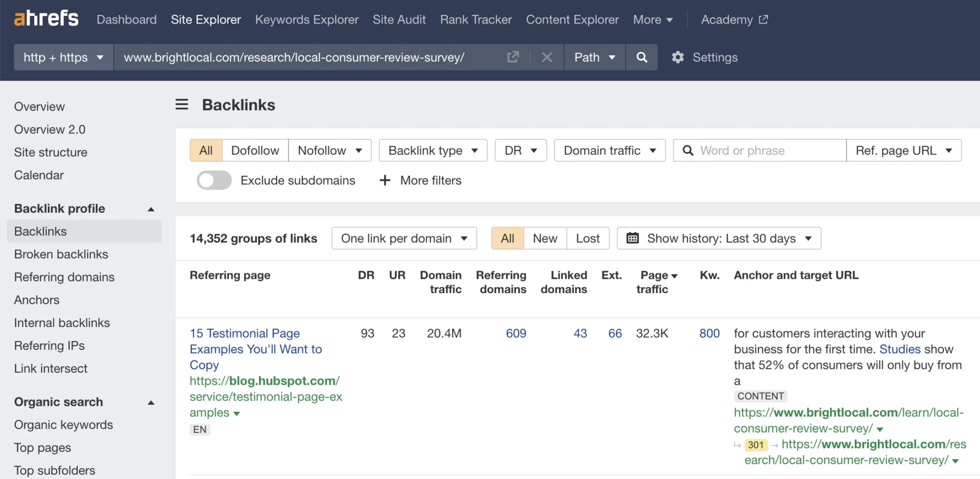The image size is (980, 479).
Task: Show only New backlinks
Action: pos(545,238)
